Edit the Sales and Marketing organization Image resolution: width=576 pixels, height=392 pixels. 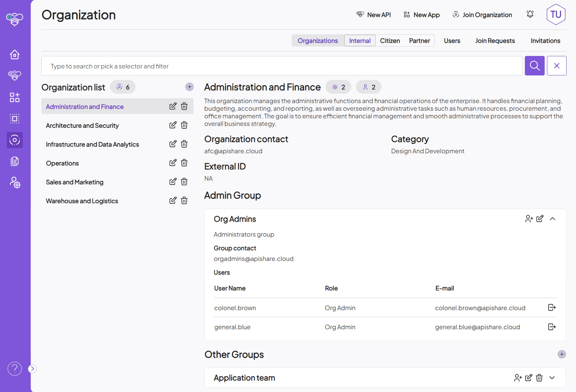pos(173,182)
